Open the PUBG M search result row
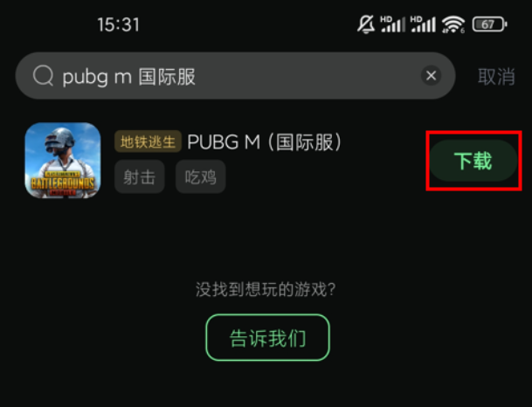532x407 pixels. click(266, 161)
